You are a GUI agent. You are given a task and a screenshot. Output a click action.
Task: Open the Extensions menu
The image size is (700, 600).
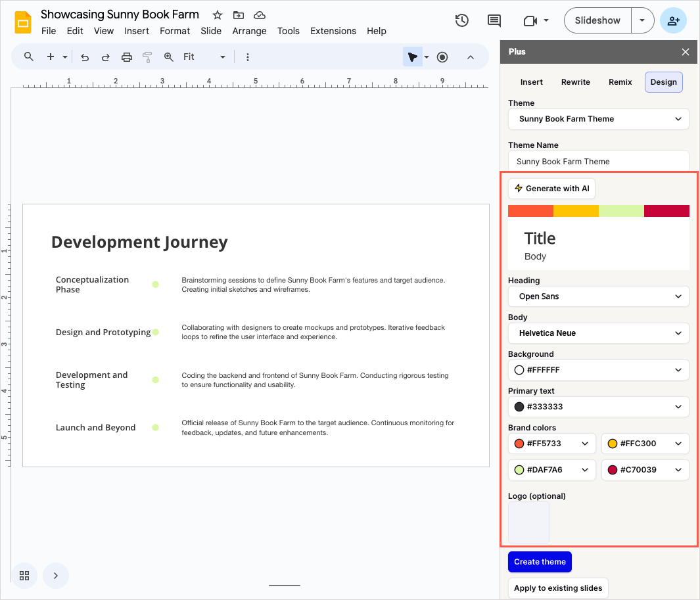point(333,31)
